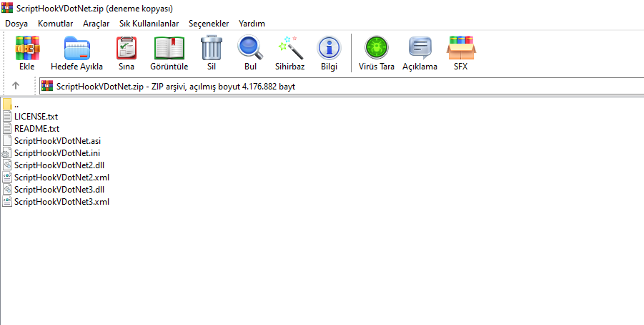Open the Dosya menu
Screen dimensions: 644x325
(16, 24)
